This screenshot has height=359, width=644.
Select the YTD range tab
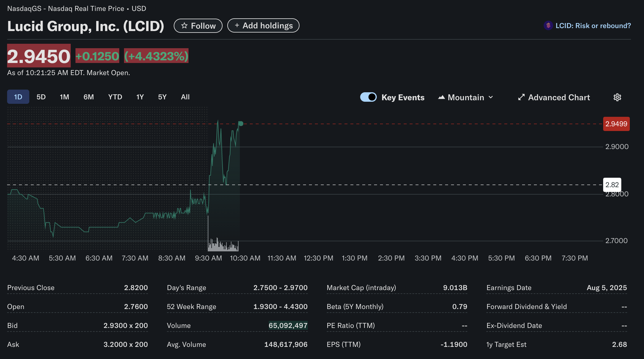pos(115,97)
